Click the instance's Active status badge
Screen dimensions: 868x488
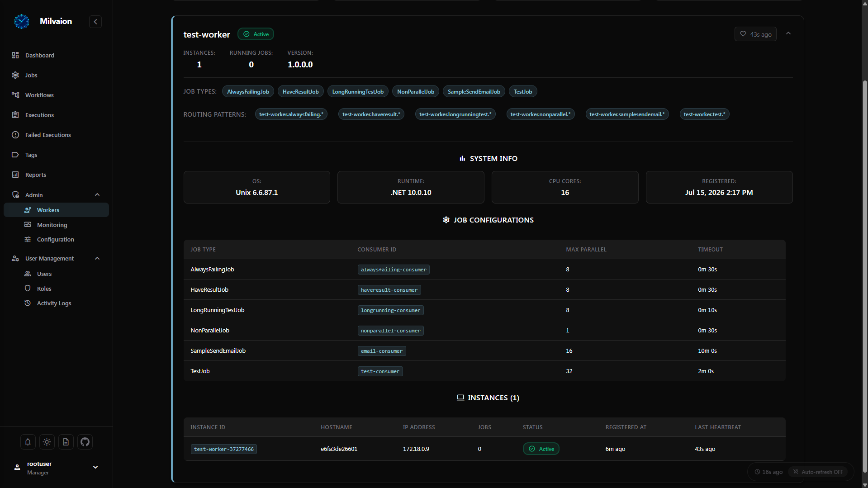click(541, 449)
